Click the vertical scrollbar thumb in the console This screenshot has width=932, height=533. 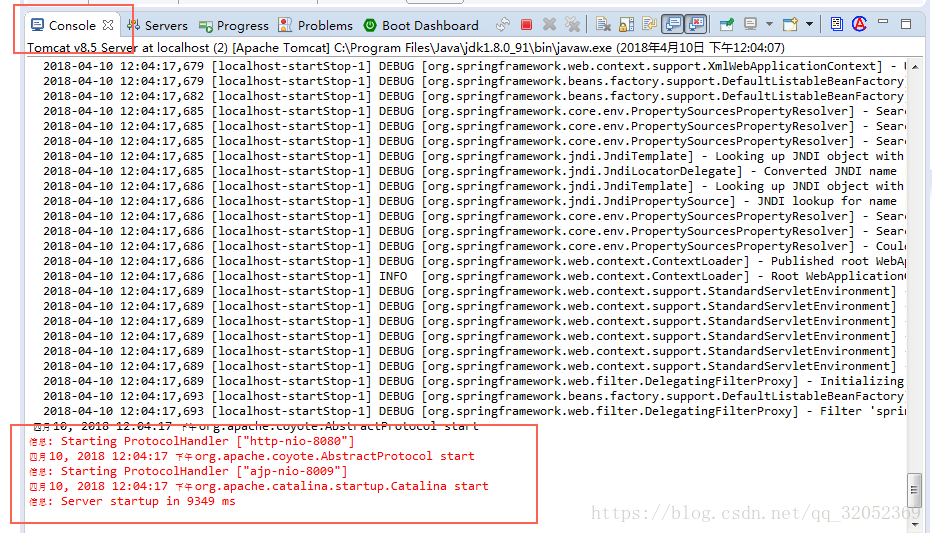click(915, 490)
